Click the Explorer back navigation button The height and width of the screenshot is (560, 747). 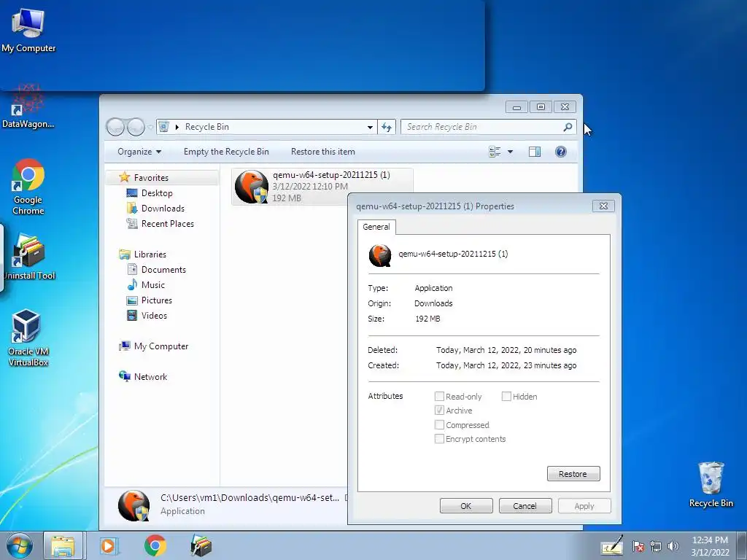coord(115,127)
